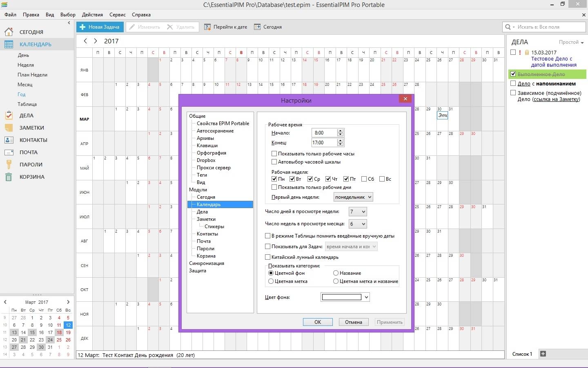Open Первый день недели dropdown
Screen dimensions: 588x368
[353, 197]
